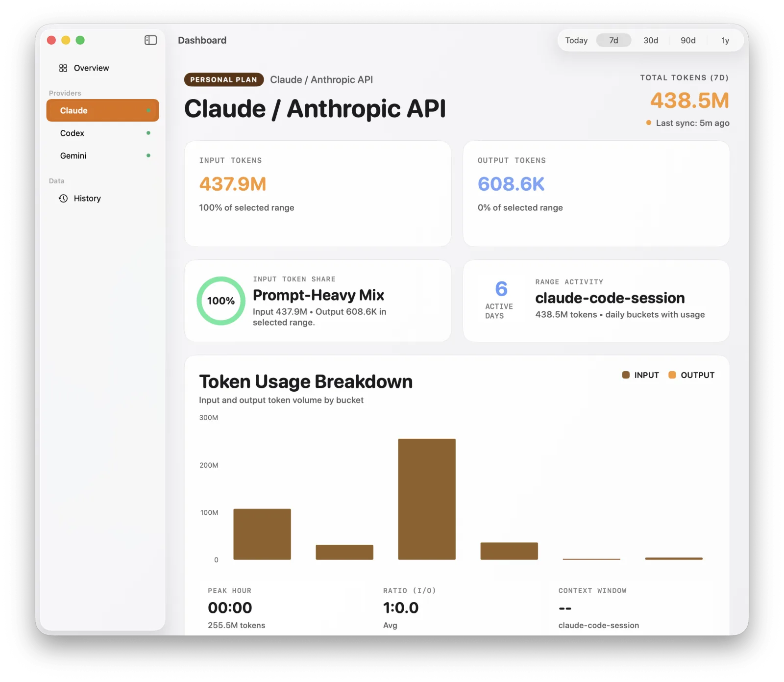Click the Codex status dot

point(148,133)
